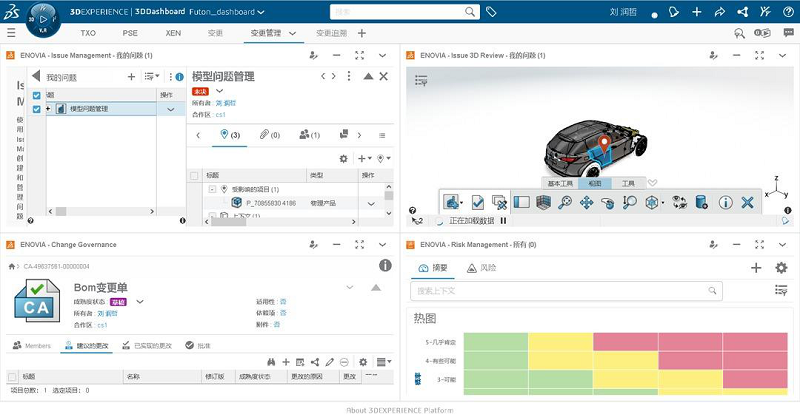Screen dimensions: 800x420
Task: Pause the data loading in 3D Review
Action: (x=503, y=221)
